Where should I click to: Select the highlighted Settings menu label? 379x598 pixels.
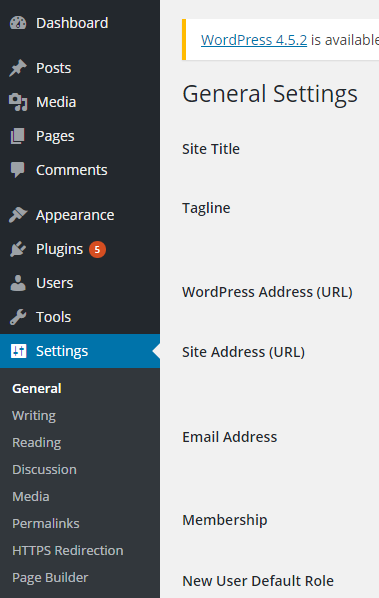coord(62,351)
